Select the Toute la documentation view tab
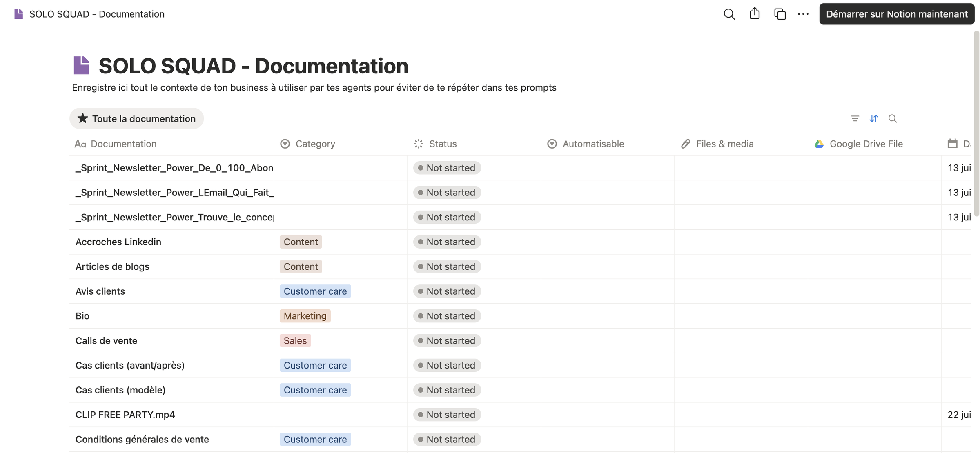980x453 pixels. [x=137, y=118]
